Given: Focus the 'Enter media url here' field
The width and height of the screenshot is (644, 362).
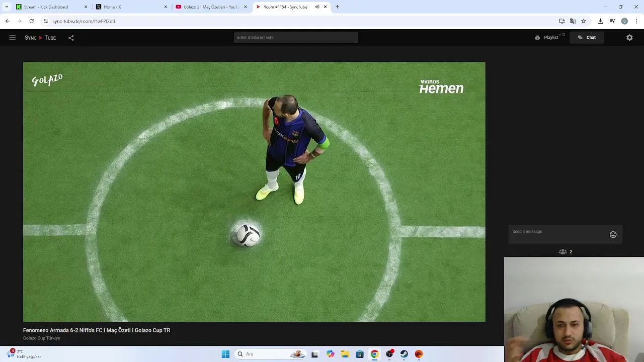Looking at the screenshot, I should point(296,37).
